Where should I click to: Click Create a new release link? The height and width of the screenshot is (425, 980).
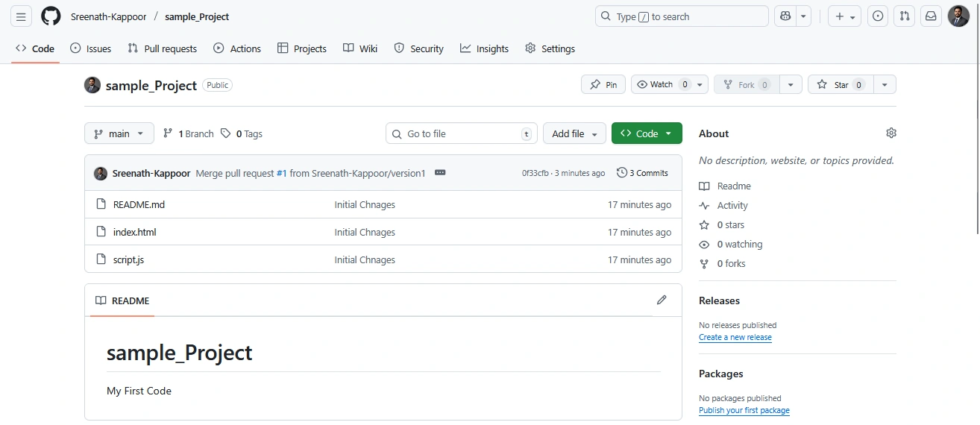click(735, 337)
